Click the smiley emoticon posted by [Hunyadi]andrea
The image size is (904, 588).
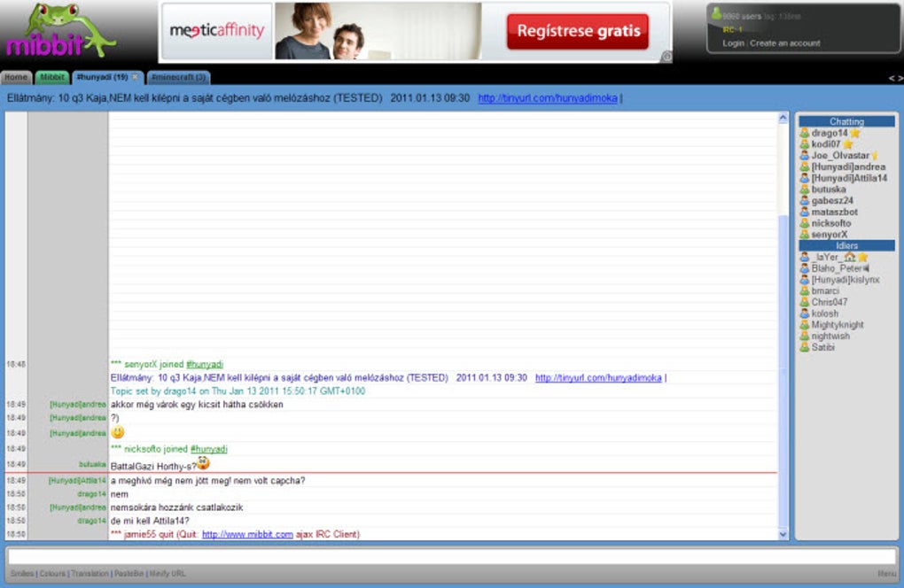(x=116, y=433)
